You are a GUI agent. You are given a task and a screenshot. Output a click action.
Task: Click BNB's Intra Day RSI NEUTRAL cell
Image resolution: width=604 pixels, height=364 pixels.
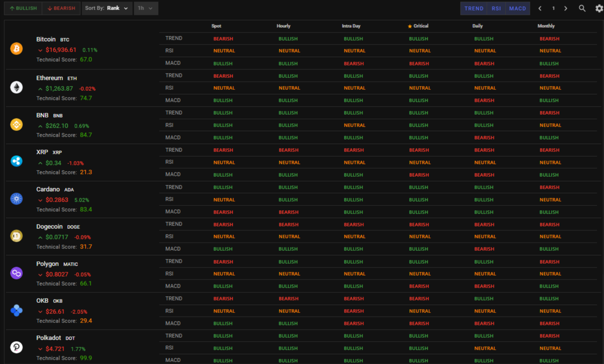click(355, 125)
